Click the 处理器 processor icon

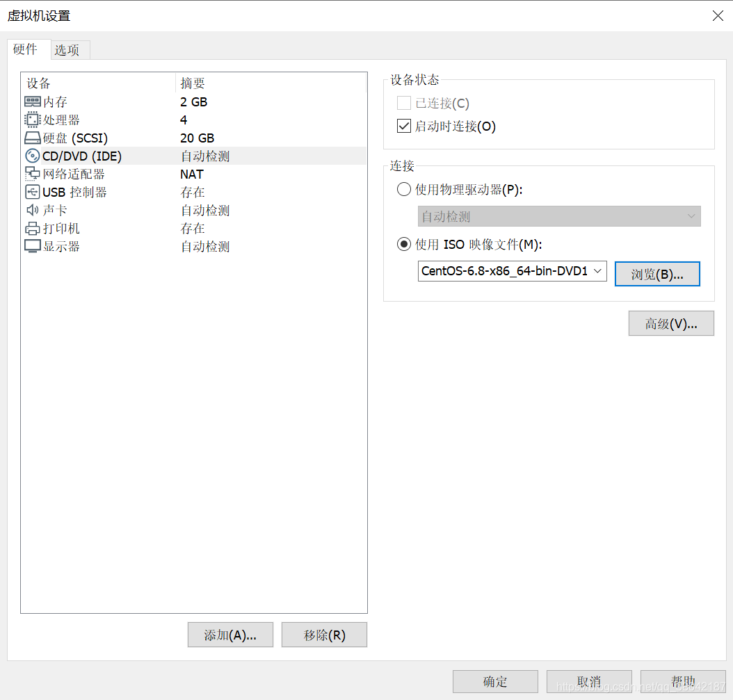32,120
